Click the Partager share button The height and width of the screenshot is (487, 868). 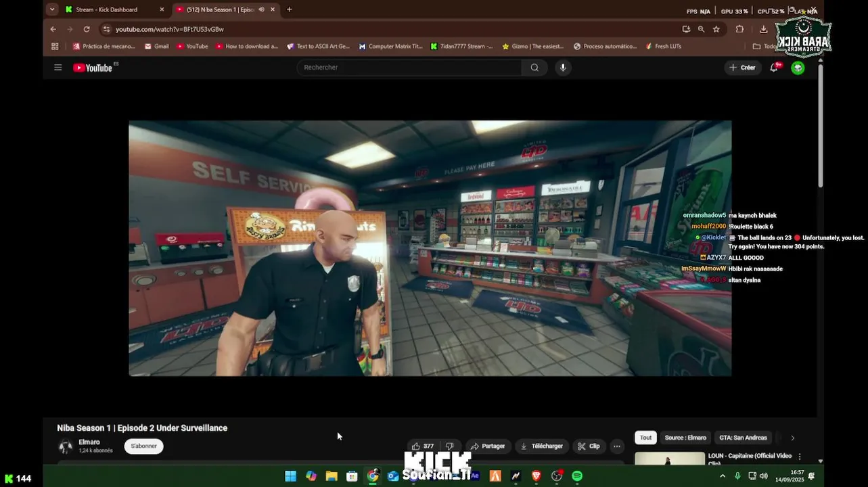[x=488, y=446]
